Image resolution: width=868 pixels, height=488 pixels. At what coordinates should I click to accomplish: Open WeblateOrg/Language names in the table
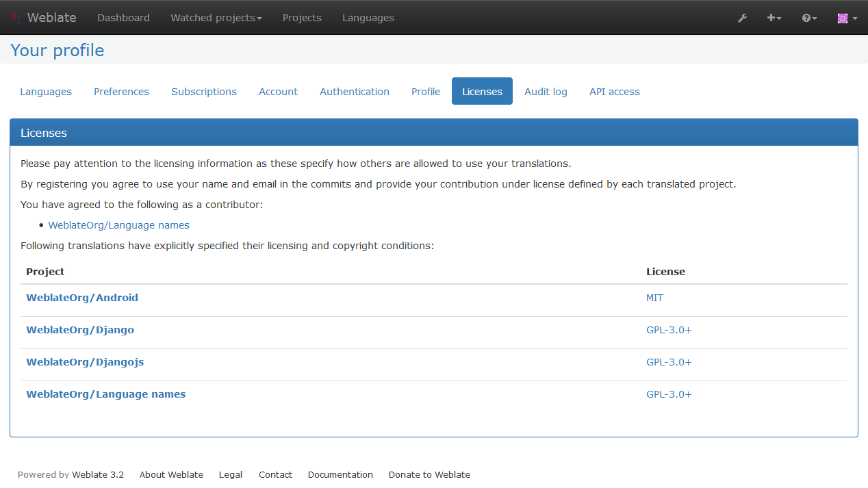point(106,394)
